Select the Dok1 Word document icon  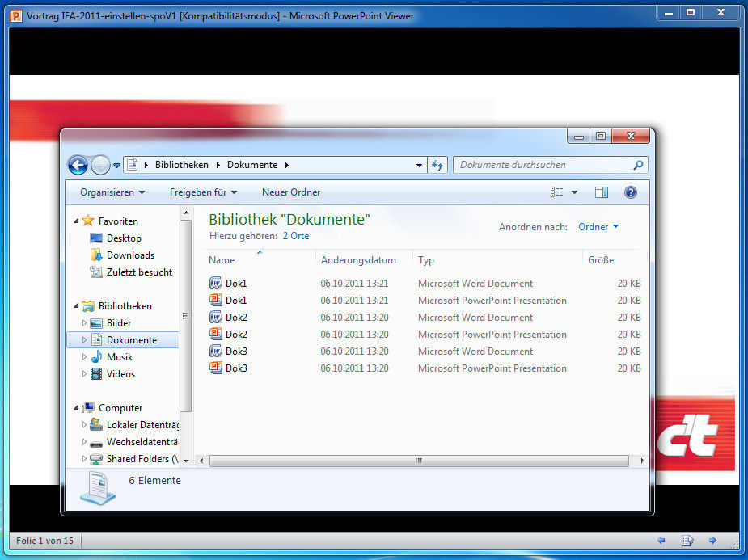[216, 283]
